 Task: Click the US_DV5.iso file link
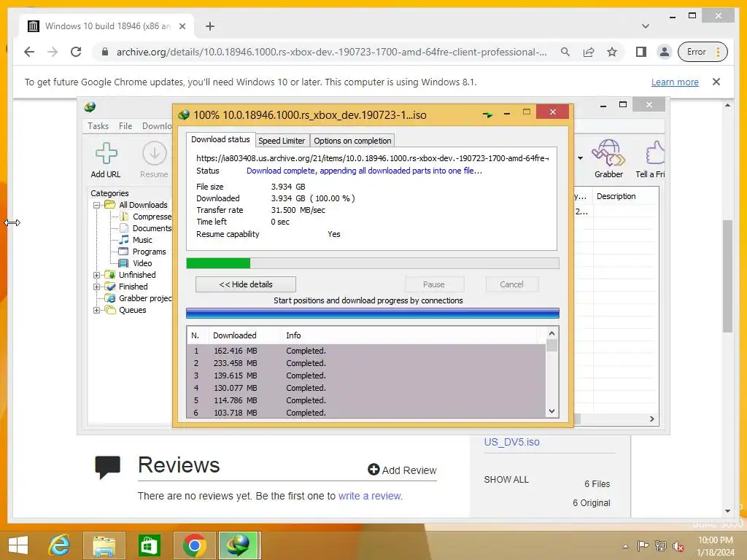(x=511, y=442)
